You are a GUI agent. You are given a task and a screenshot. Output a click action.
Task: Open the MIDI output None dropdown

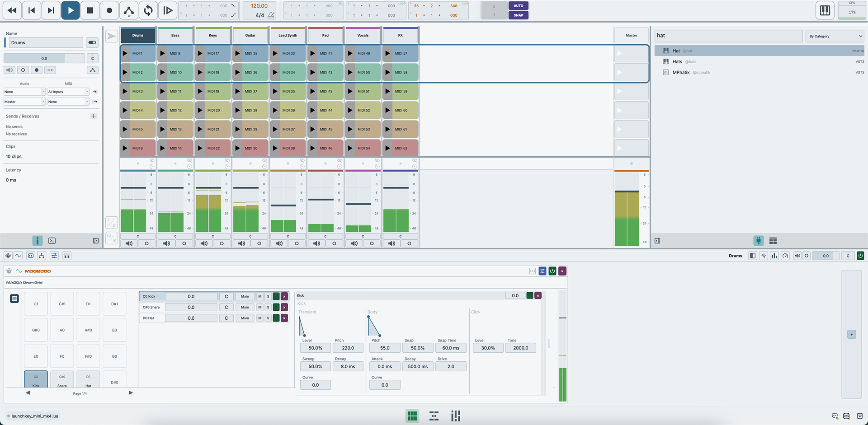point(68,102)
